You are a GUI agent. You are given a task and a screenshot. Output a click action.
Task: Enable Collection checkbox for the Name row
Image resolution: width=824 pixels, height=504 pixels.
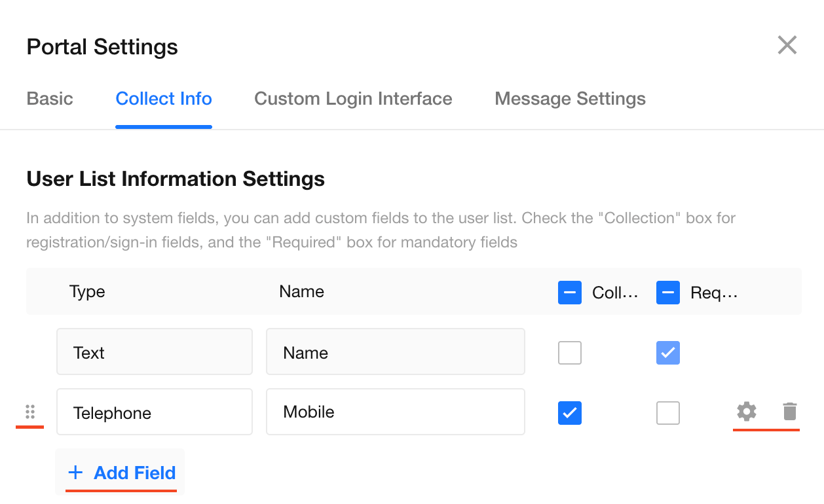569,353
